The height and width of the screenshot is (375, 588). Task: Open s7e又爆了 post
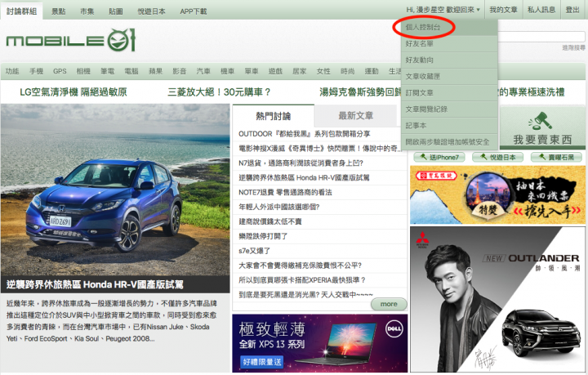click(254, 251)
